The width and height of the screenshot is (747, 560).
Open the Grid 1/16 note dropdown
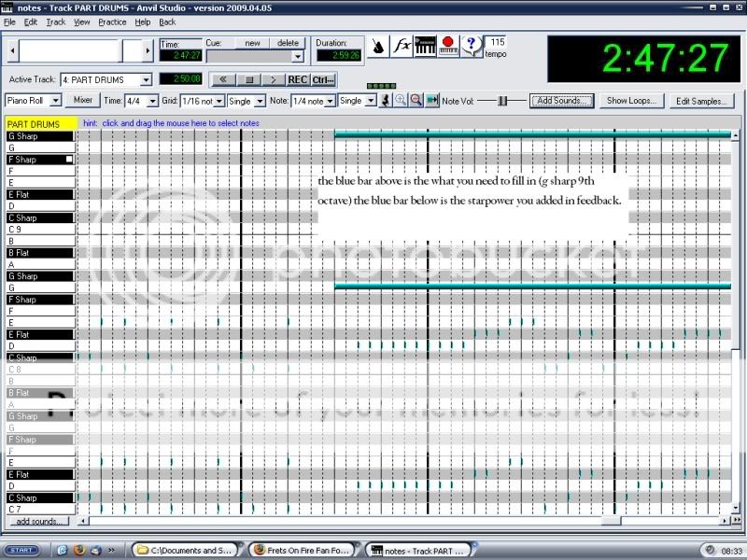click(218, 101)
